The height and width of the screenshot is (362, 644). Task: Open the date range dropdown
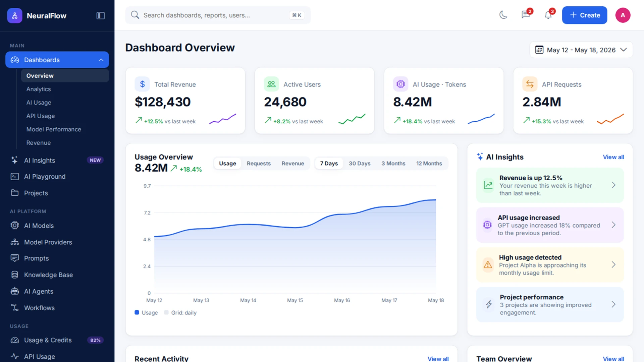(x=581, y=50)
